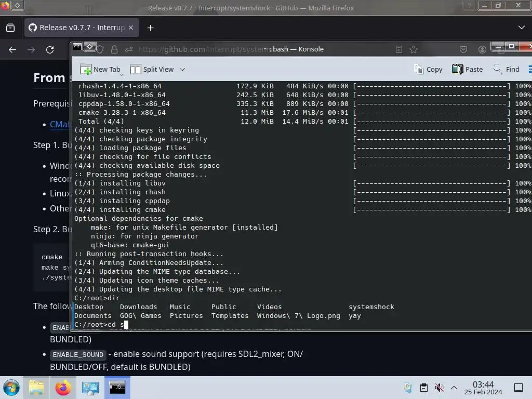This screenshot has width=532, height=399.
Task: Open a new Firefox tab with plus
Action: [150, 28]
